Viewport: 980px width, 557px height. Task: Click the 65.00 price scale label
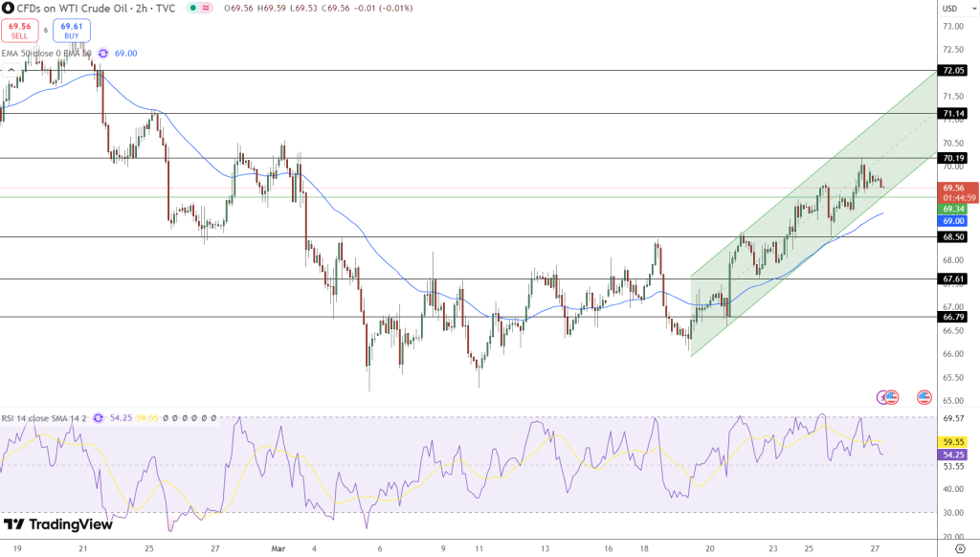coord(953,400)
